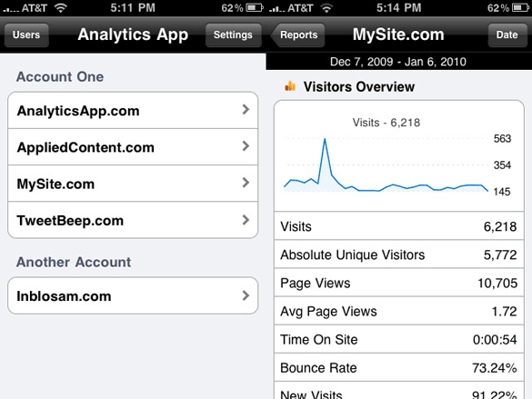This screenshot has width=532, height=399.
Task: Tap the right screen's Wi-Fi icon
Action: pyautogui.click(x=326, y=8)
